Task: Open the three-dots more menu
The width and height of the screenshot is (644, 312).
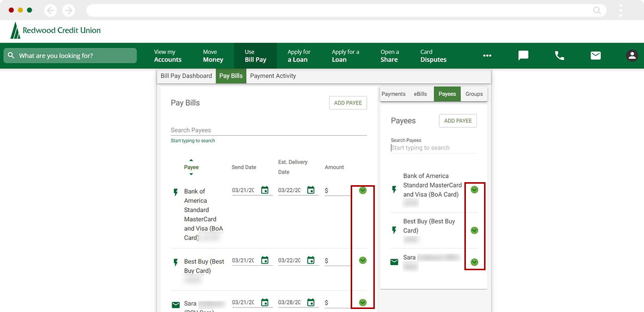Action: tap(487, 56)
